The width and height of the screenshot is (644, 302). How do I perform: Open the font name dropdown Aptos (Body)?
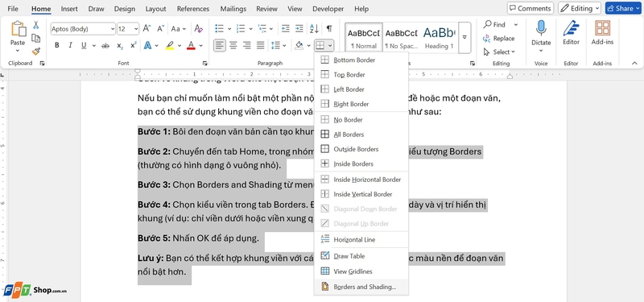[x=113, y=29]
